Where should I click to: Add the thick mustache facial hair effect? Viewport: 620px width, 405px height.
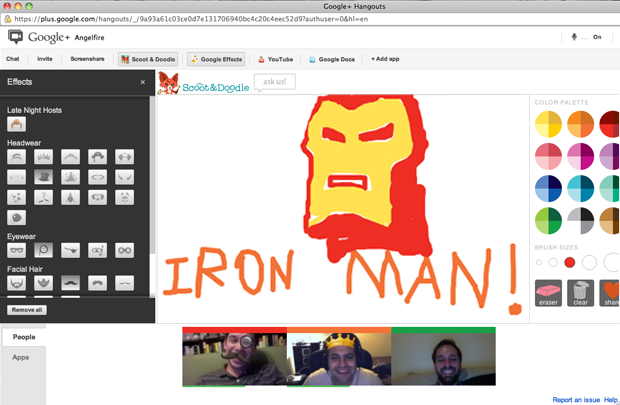97,283
